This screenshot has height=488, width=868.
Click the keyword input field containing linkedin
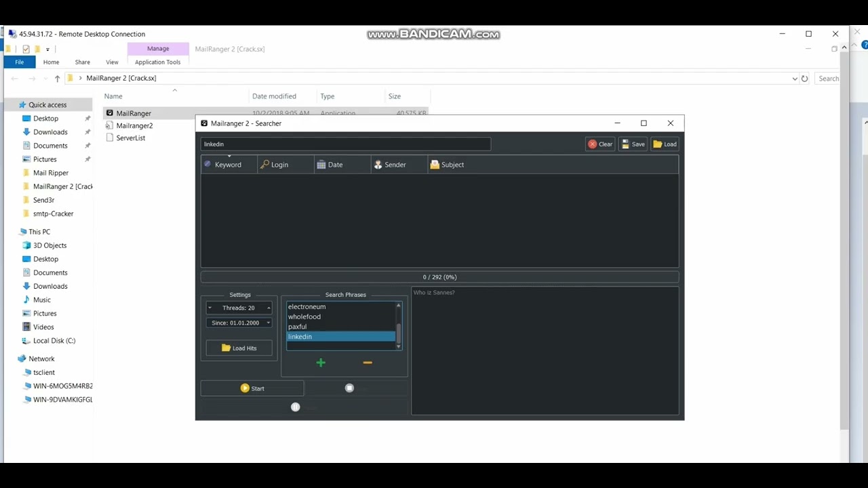345,144
